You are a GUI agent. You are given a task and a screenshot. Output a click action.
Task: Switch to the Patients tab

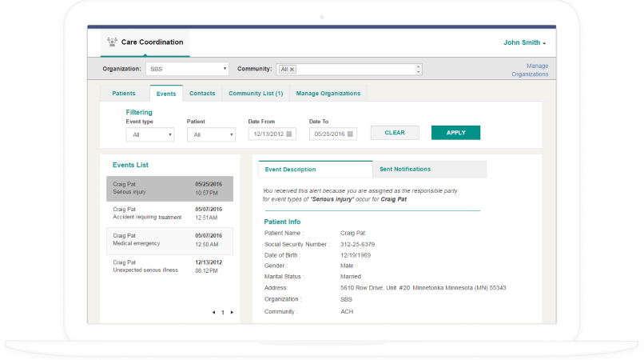[124, 94]
